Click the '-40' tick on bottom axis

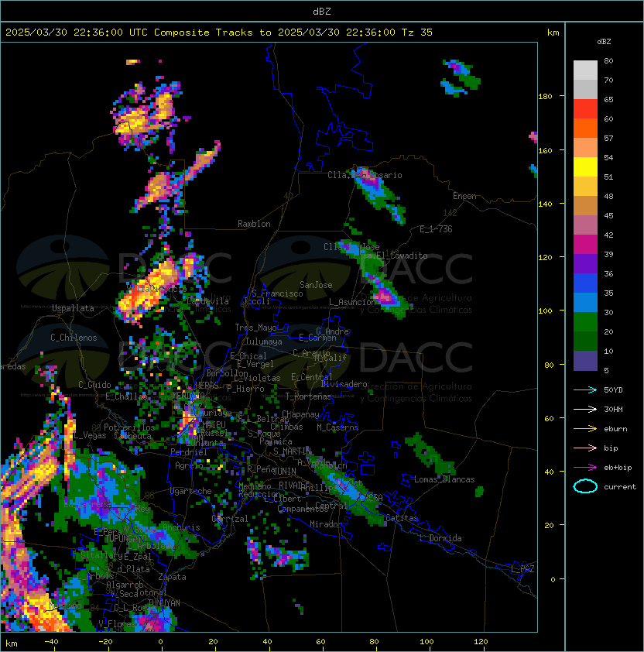click(x=52, y=642)
